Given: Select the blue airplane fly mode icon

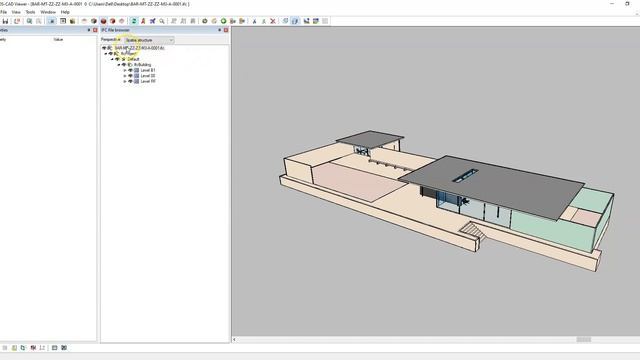Looking at the screenshot, I should click(152, 21).
